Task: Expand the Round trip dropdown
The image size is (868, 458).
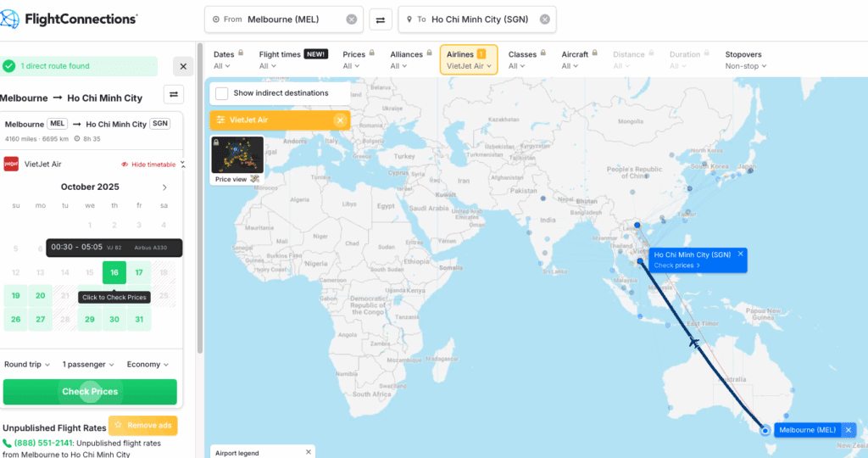Action: 26,365
